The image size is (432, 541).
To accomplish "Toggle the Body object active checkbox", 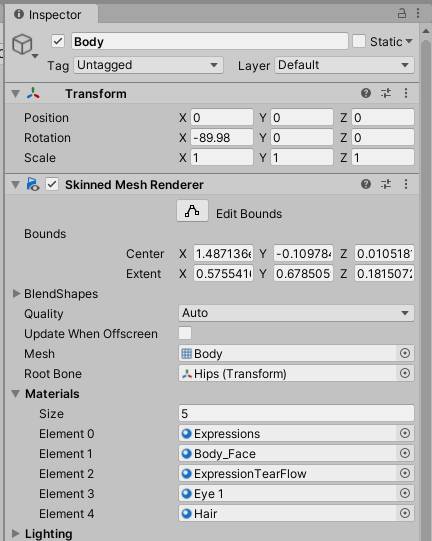I will 58,41.
